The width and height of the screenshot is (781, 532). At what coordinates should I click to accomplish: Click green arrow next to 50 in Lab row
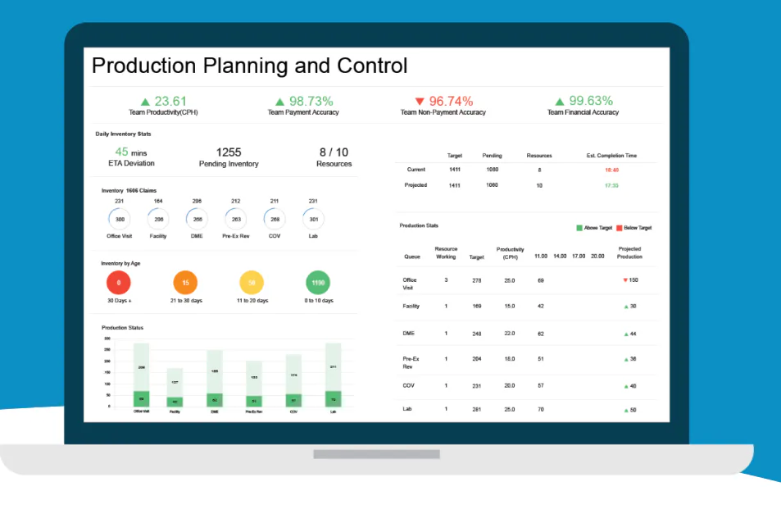click(626, 411)
